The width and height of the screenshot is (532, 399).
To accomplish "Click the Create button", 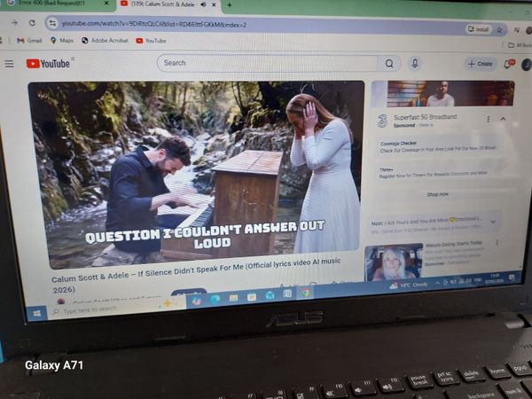I will tap(480, 64).
